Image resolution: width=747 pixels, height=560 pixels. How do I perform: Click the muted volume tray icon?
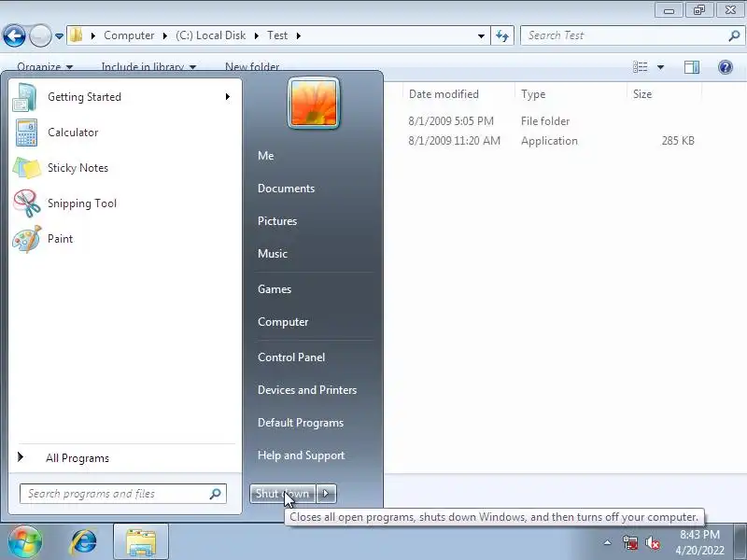pyautogui.click(x=652, y=542)
